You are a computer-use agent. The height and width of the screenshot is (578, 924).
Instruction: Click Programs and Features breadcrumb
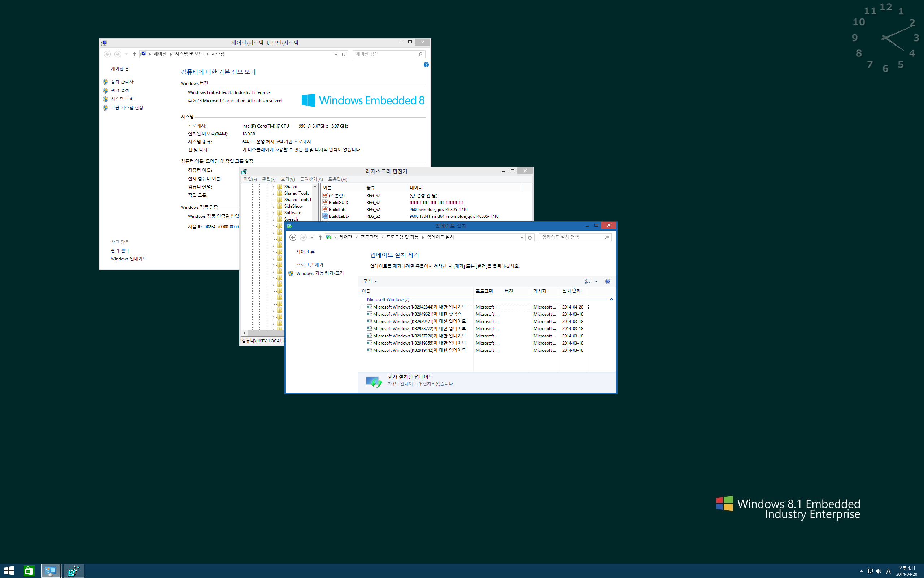402,237
